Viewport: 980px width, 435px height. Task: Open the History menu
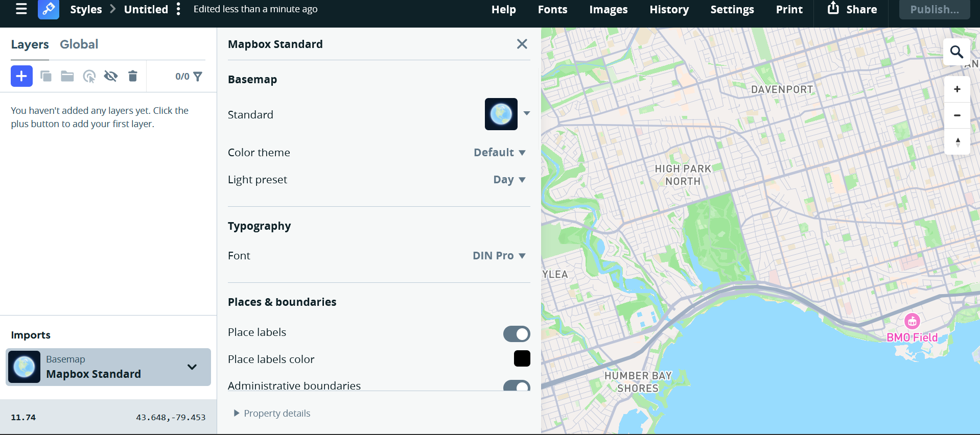[669, 9]
